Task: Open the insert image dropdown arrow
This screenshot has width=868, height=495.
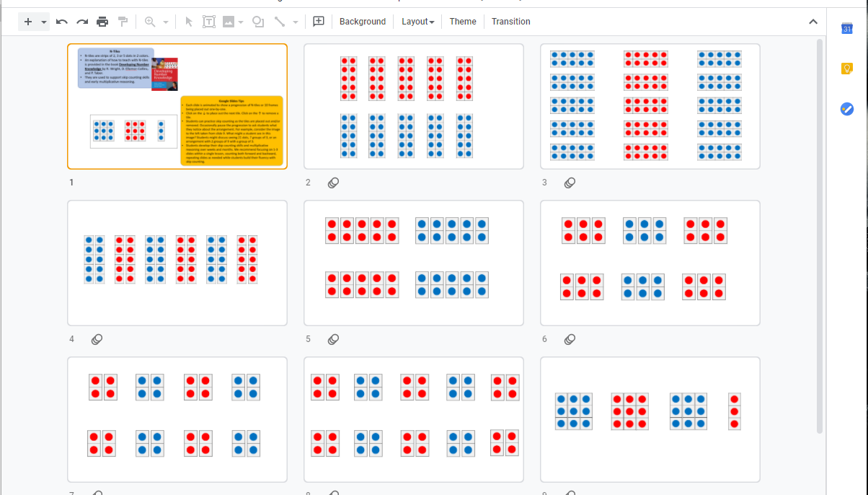Action: (241, 22)
